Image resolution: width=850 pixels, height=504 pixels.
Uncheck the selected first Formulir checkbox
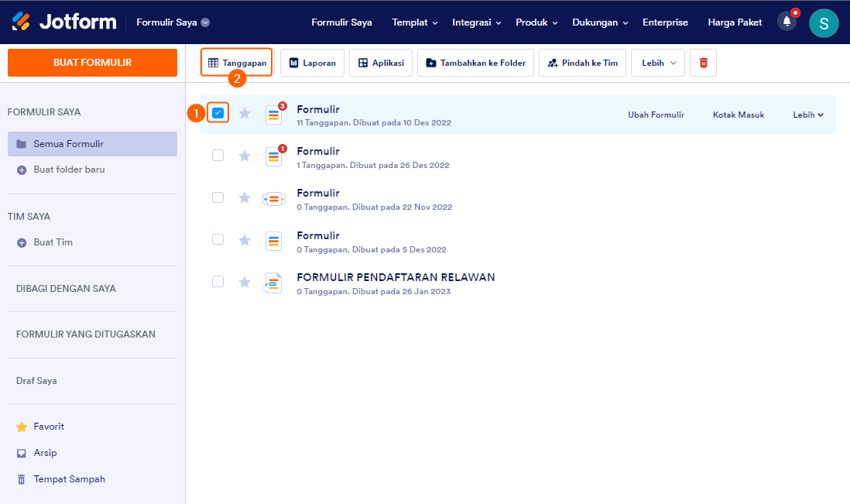click(218, 113)
